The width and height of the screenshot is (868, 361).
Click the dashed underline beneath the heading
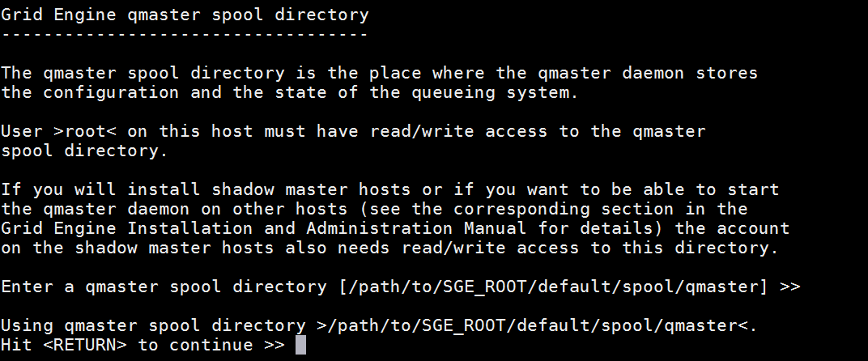pos(185,34)
